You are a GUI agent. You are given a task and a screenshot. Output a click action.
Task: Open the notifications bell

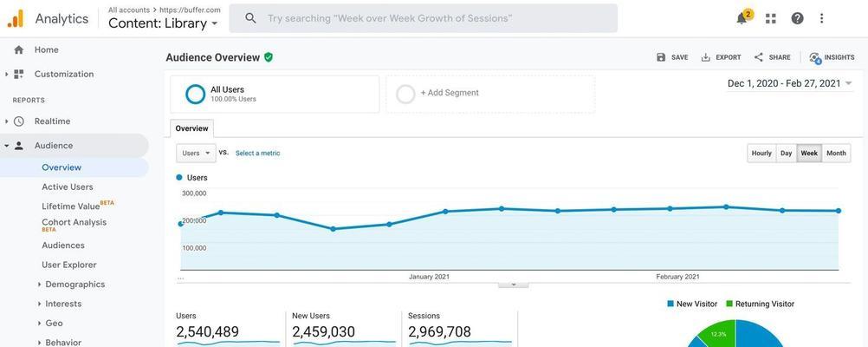[742, 18]
